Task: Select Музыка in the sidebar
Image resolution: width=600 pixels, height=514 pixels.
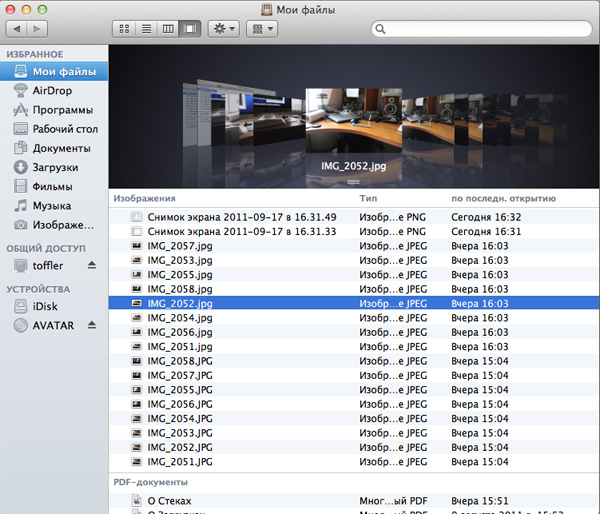Action: click(51, 205)
